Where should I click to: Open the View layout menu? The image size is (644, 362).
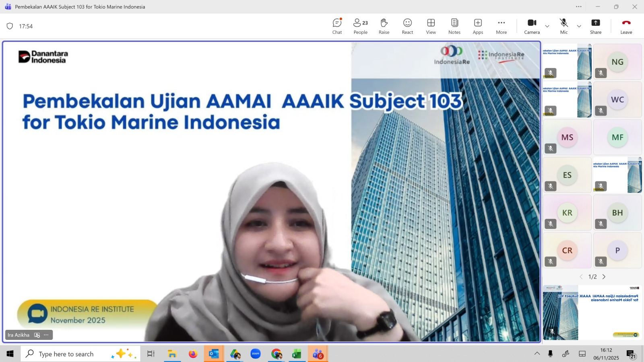coord(431,26)
